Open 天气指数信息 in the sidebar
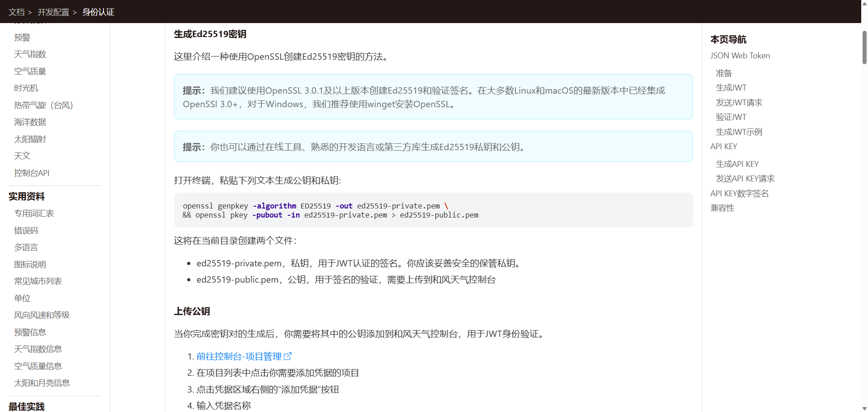Viewport: 868px width, 412px height. (x=38, y=349)
